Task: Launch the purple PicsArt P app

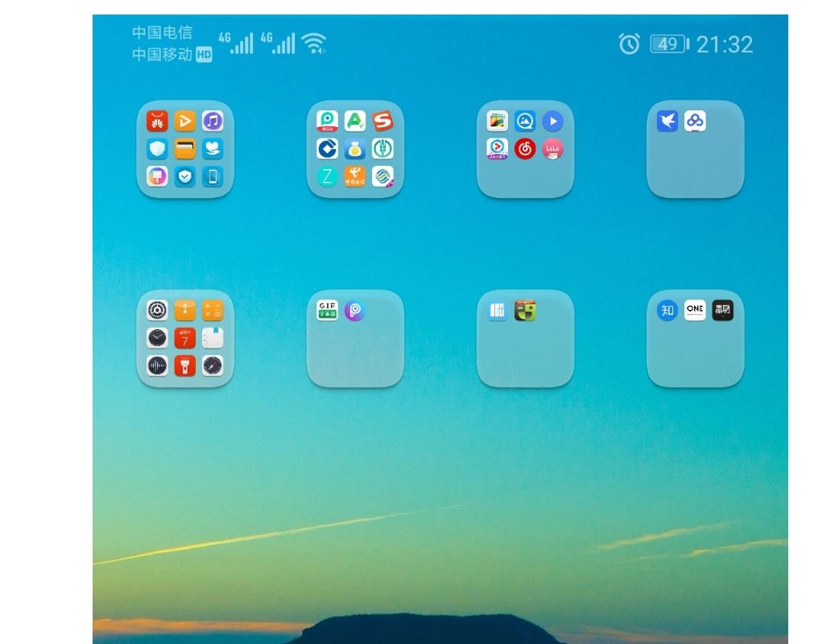Action: pos(355,310)
